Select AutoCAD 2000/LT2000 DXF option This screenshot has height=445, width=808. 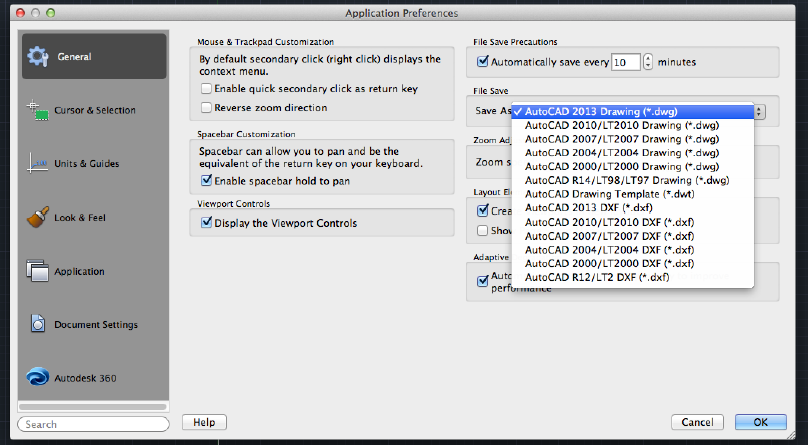633,264
